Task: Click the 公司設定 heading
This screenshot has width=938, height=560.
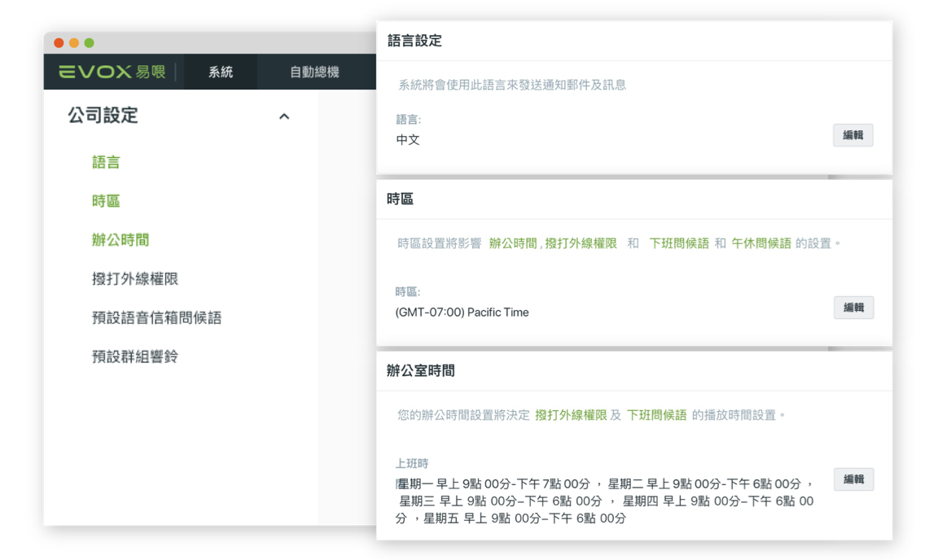Action: click(x=103, y=115)
